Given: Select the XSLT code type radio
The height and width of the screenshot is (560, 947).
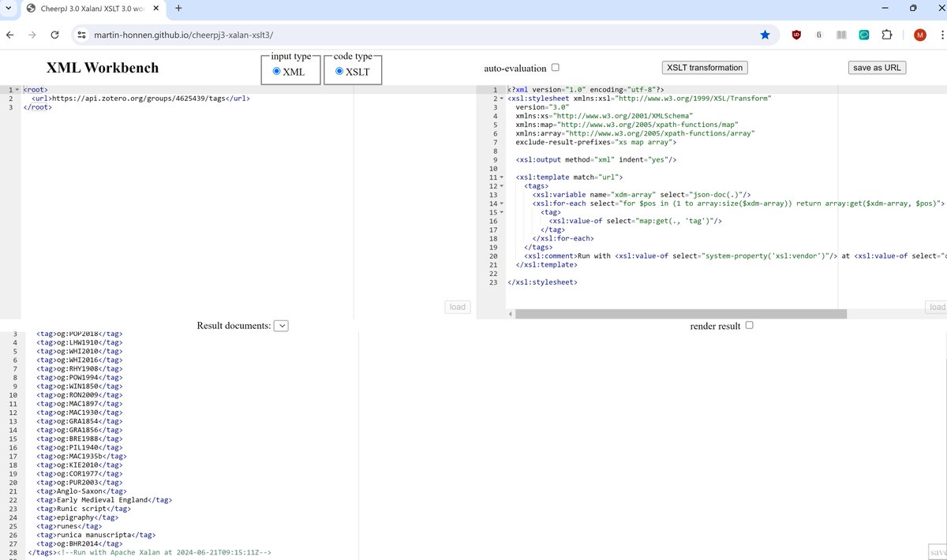Looking at the screenshot, I should [x=340, y=71].
